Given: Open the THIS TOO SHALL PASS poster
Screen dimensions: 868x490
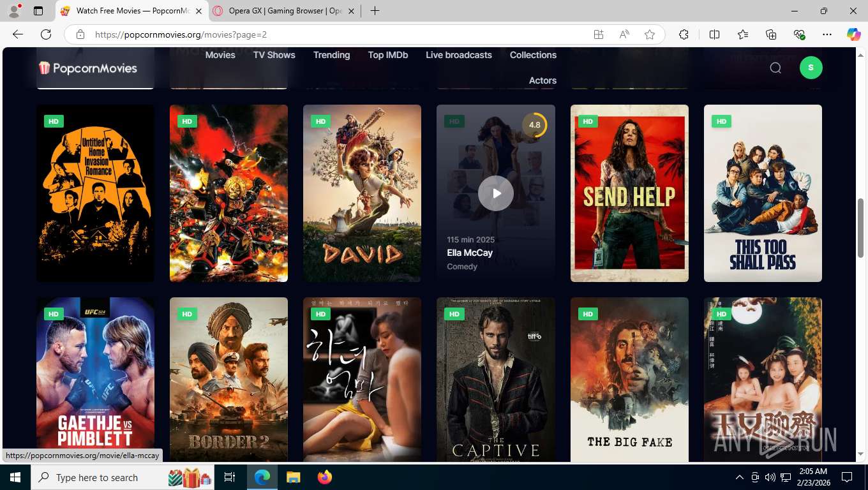Looking at the screenshot, I should click(x=763, y=193).
